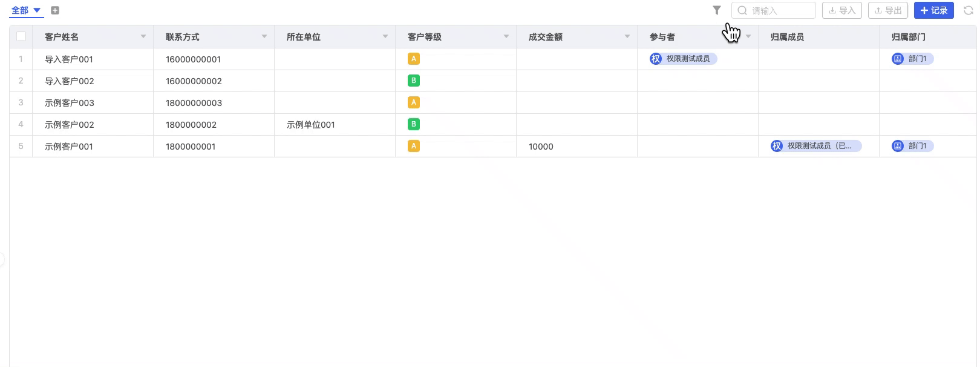Click the refresh icon at top right
980x367 pixels.
click(968, 10)
